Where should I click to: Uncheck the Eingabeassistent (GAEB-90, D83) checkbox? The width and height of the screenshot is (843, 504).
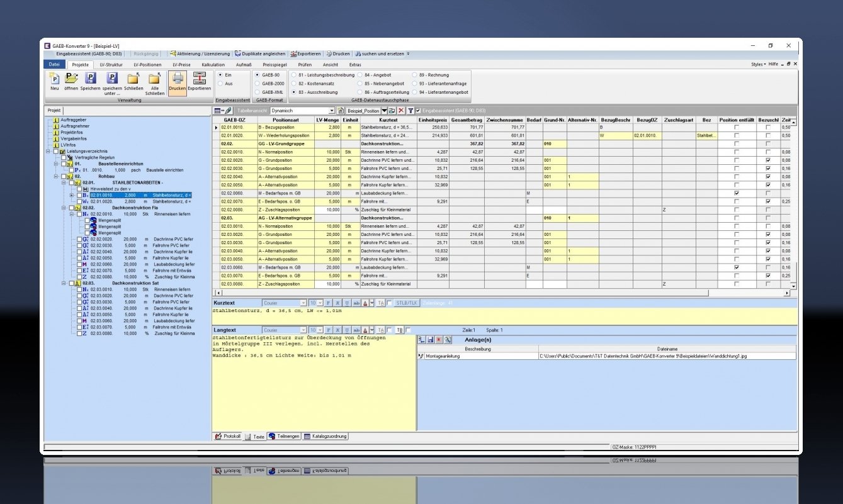[x=417, y=111]
